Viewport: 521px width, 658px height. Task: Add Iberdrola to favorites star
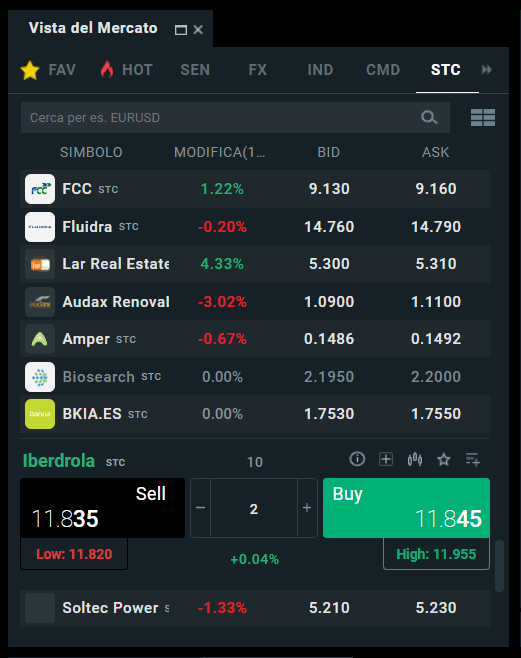[x=444, y=459]
